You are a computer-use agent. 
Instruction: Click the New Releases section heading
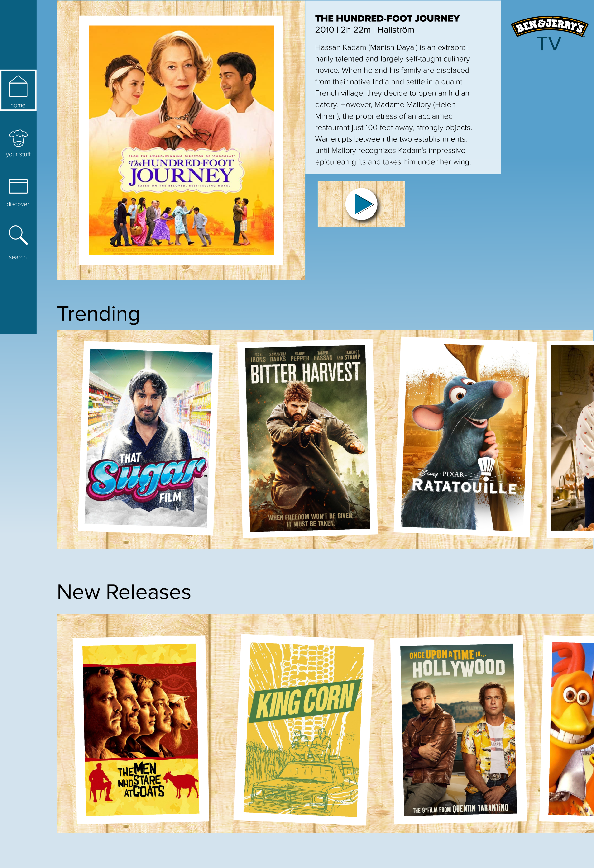coord(124,592)
